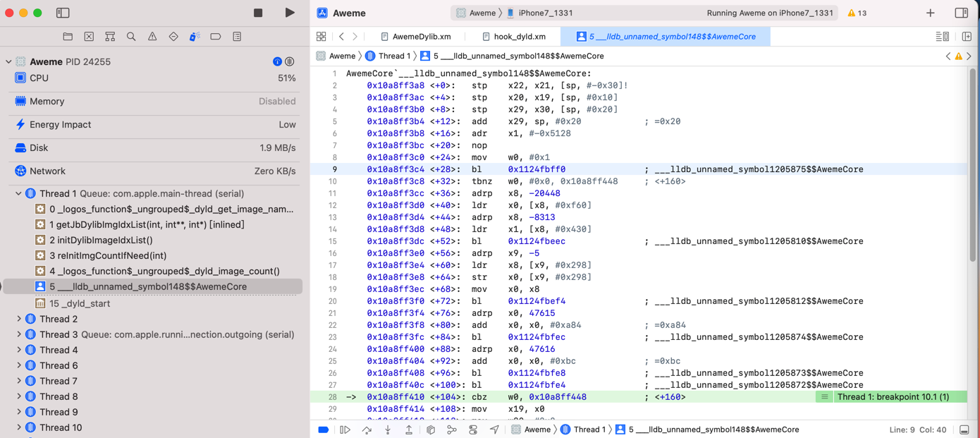Open the Disk gauge row
Viewport: 980px width, 438px height.
[x=154, y=148]
